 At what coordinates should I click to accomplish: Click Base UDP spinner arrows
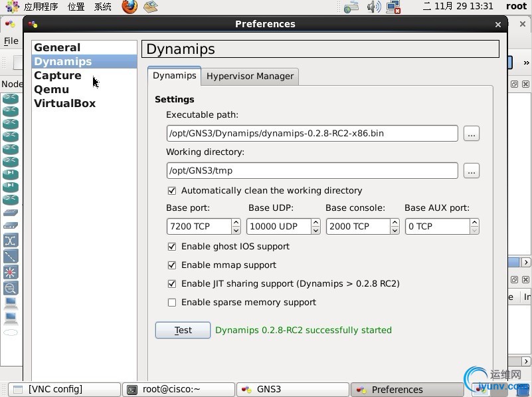pyautogui.click(x=315, y=227)
